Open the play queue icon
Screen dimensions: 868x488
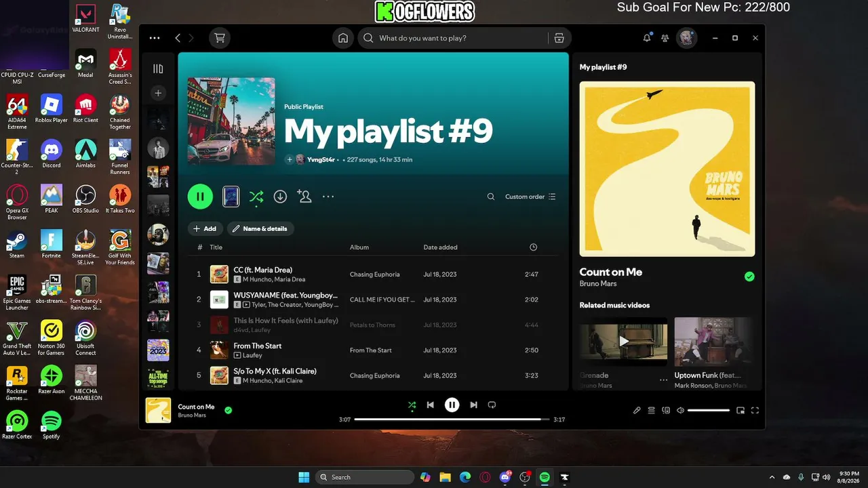point(651,410)
